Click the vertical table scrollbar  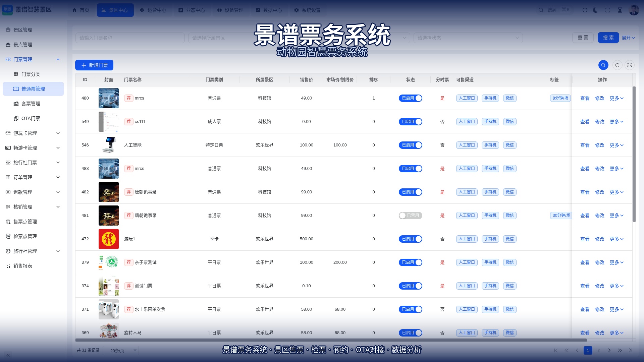pos(634,154)
